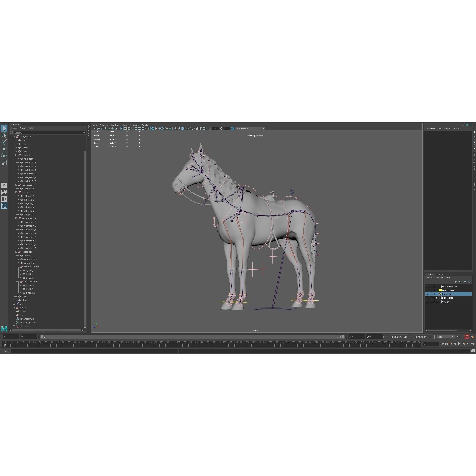
Task: Create a new empty display layer
Action: tap(465, 282)
